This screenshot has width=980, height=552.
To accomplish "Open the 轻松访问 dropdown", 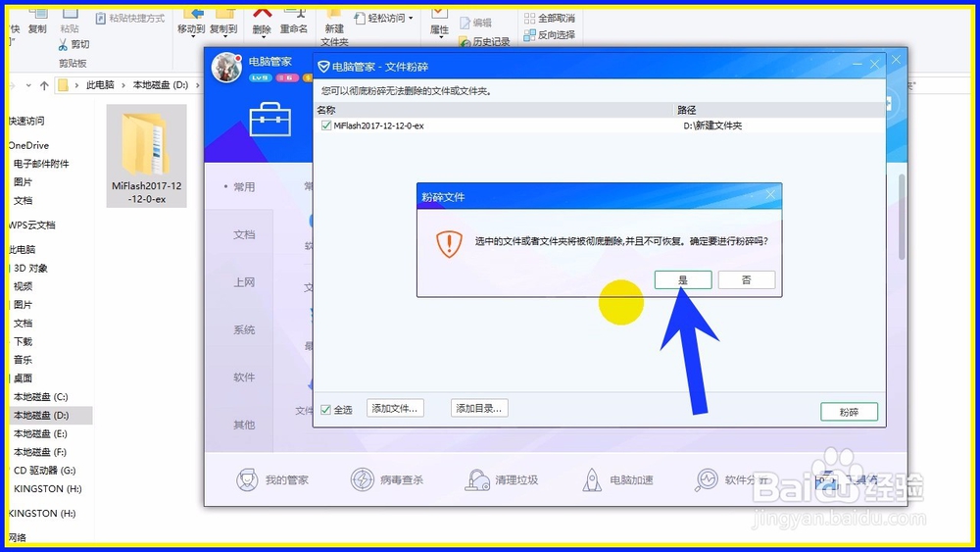I will (384, 18).
